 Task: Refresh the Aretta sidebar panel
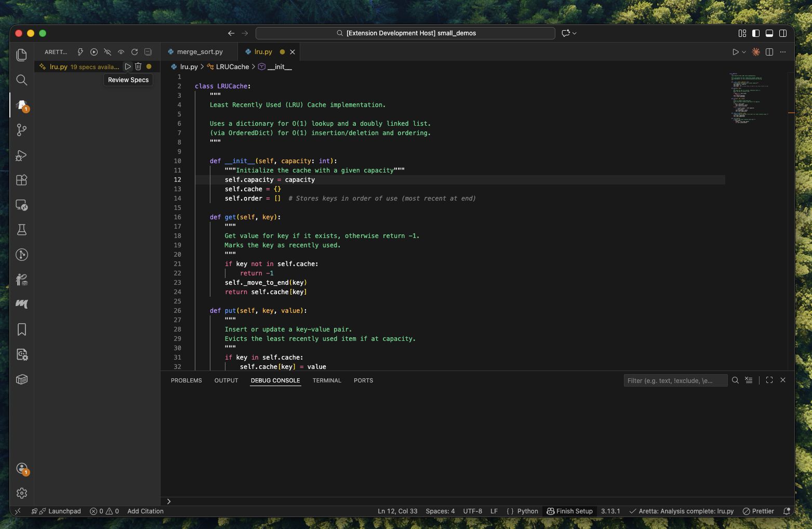click(135, 52)
